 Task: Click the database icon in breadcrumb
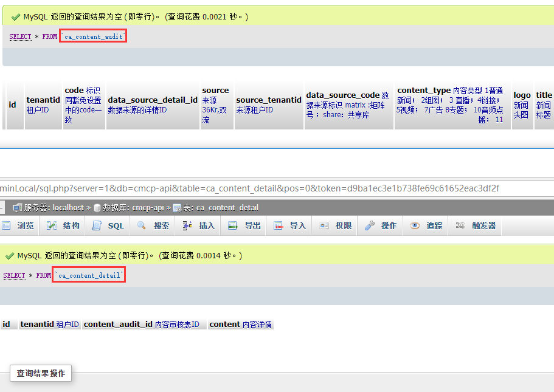click(97, 208)
